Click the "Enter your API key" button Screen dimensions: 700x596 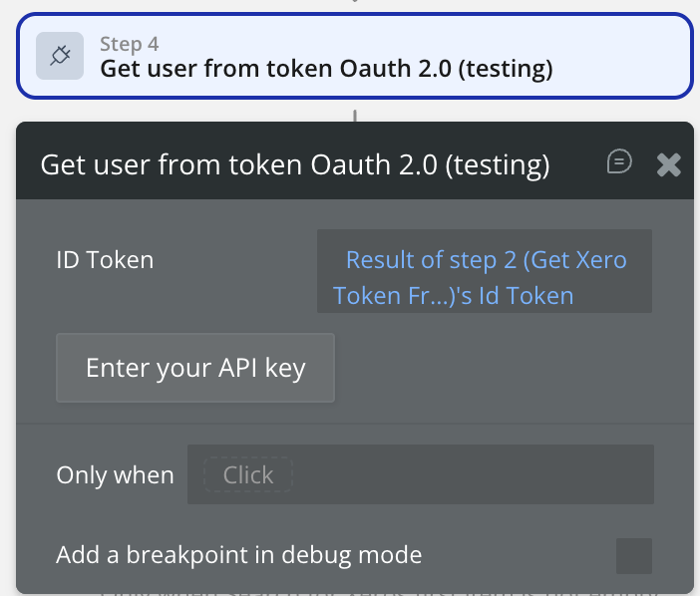pos(195,368)
